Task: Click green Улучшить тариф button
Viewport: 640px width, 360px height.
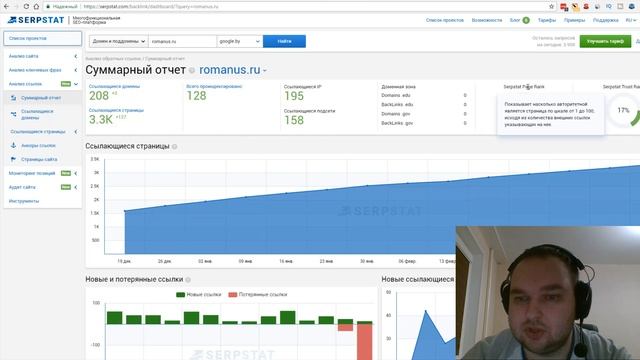Action: tap(605, 41)
